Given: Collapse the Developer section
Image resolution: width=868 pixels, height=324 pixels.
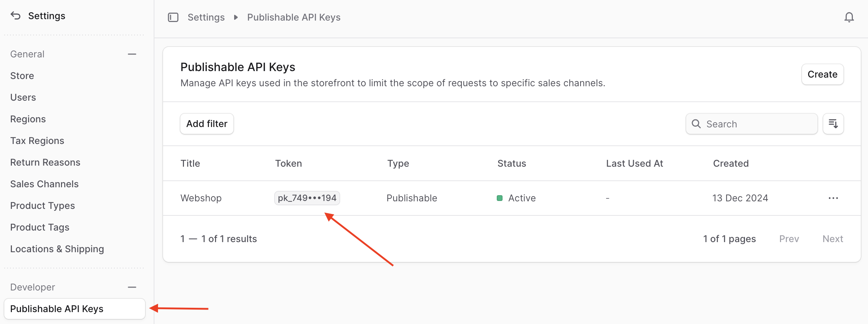Looking at the screenshot, I should [x=132, y=287].
